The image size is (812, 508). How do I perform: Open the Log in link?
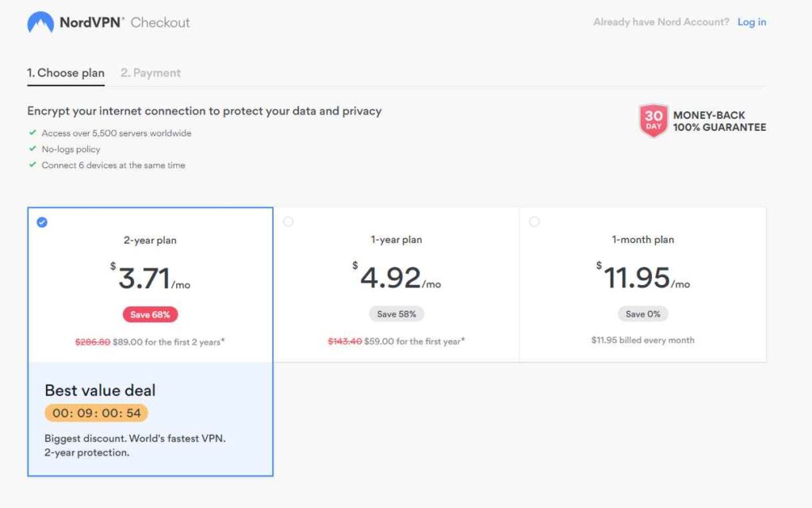[x=752, y=22]
